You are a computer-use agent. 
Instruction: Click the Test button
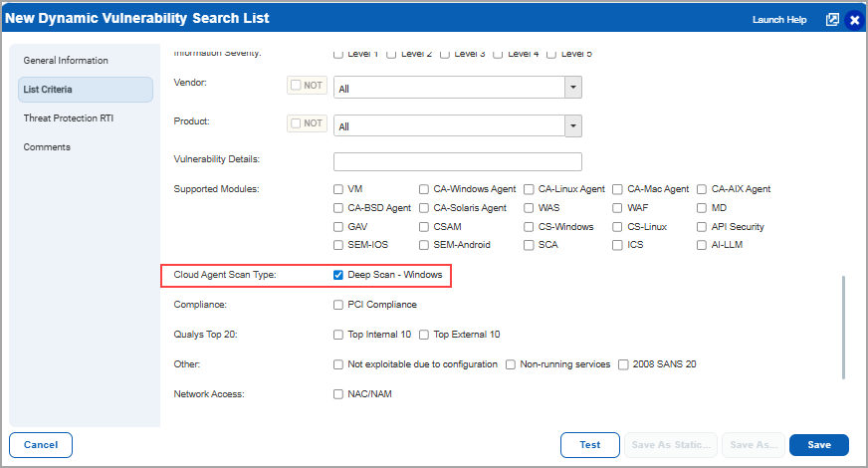point(590,445)
